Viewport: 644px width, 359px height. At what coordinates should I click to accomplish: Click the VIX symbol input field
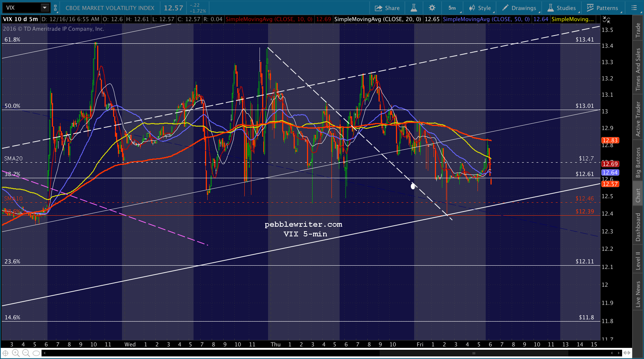22,8
